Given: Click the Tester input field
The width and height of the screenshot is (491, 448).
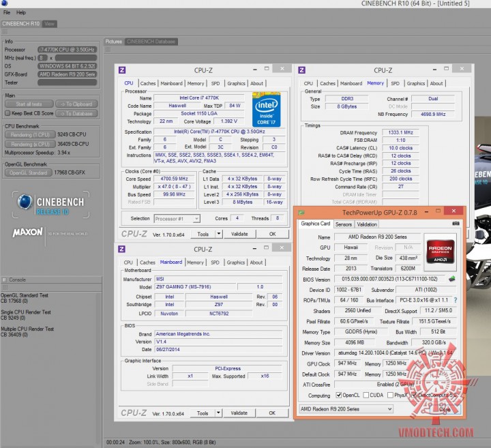Looking at the screenshot, I should coord(67,83).
